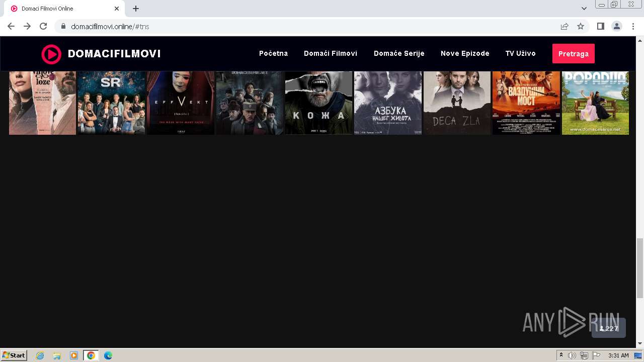Go back with the browser back arrow

pos(11,26)
